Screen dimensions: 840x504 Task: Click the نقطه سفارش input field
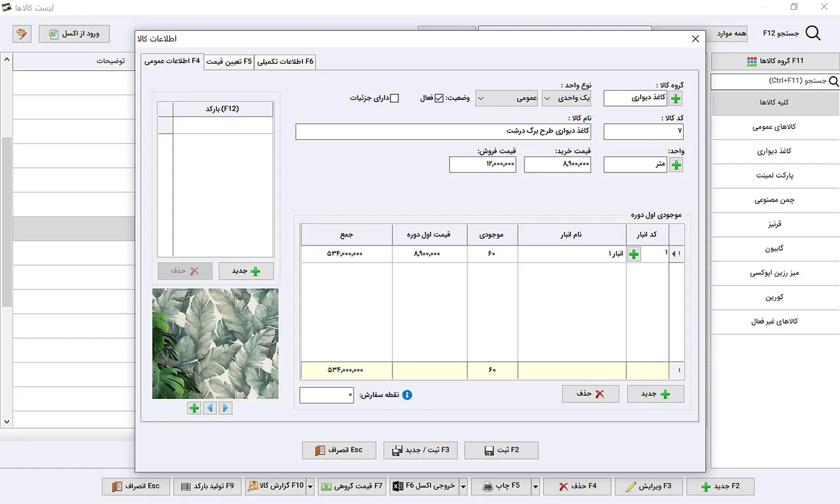point(327,395)
